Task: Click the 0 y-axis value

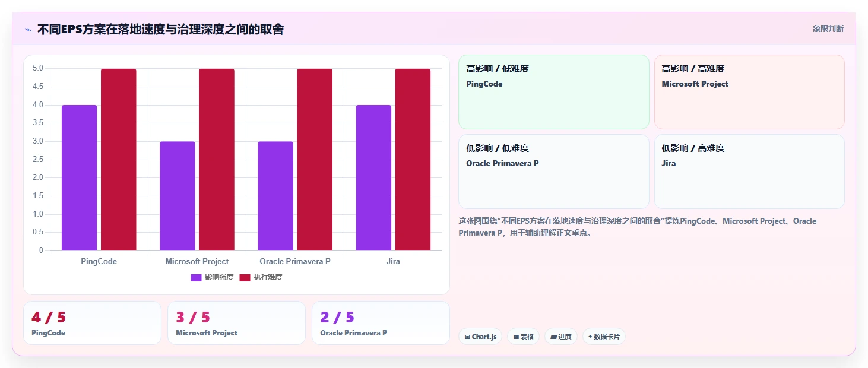Action: 42,250
